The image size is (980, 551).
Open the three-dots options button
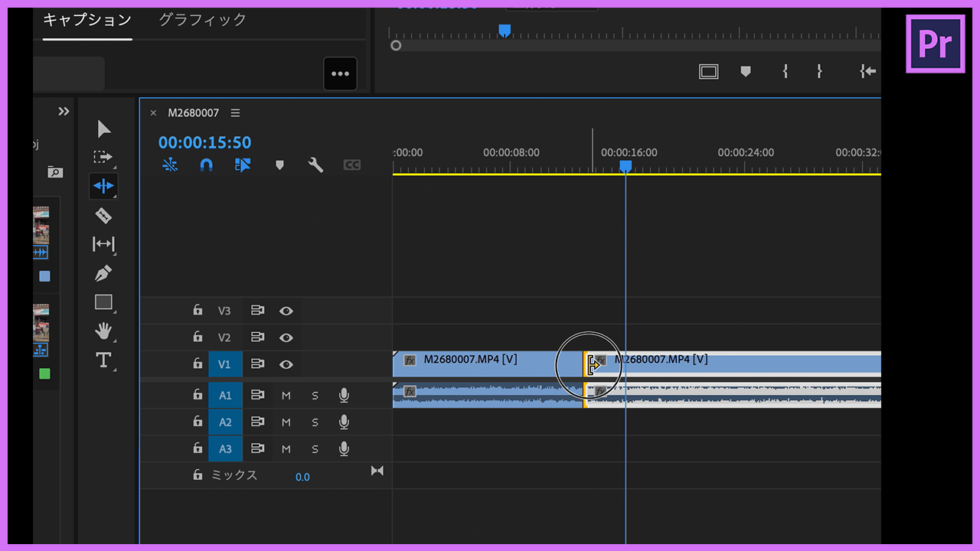tap(340, 73)
